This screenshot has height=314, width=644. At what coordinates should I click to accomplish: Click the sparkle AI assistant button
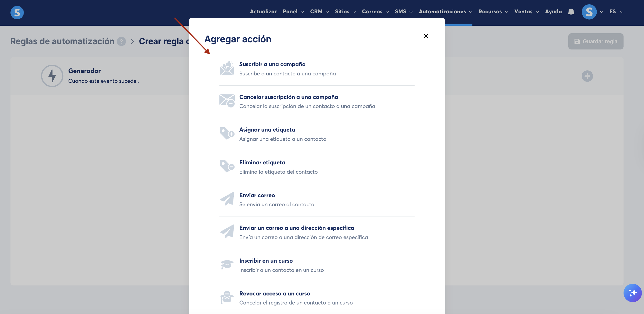pyautogui.click(x=632, y=293)
